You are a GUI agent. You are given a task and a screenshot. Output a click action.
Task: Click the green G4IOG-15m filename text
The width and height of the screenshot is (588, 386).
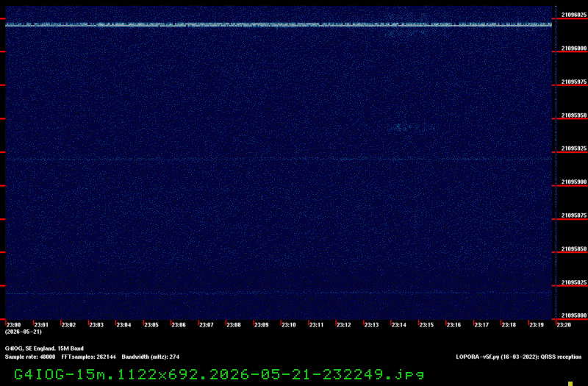(219, 374)
